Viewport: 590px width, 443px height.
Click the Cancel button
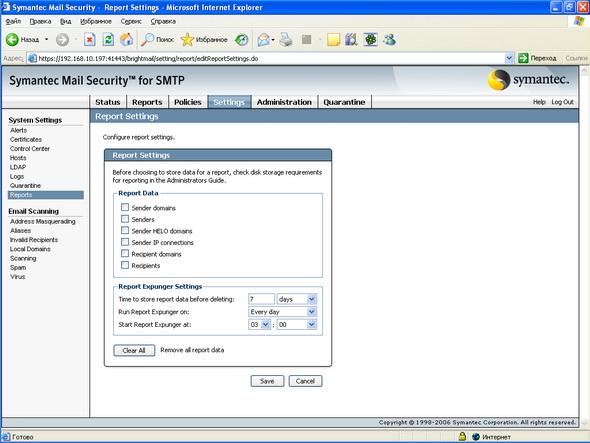(305, 381)
